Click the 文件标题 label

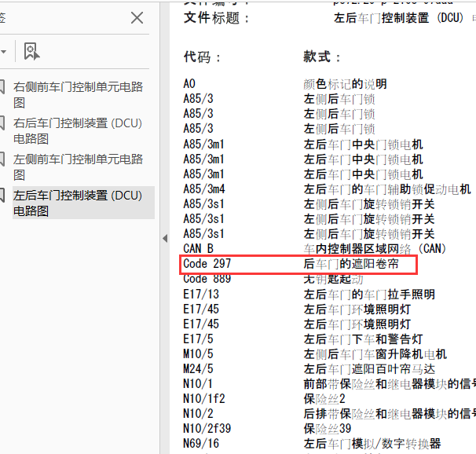click(217, 18)
